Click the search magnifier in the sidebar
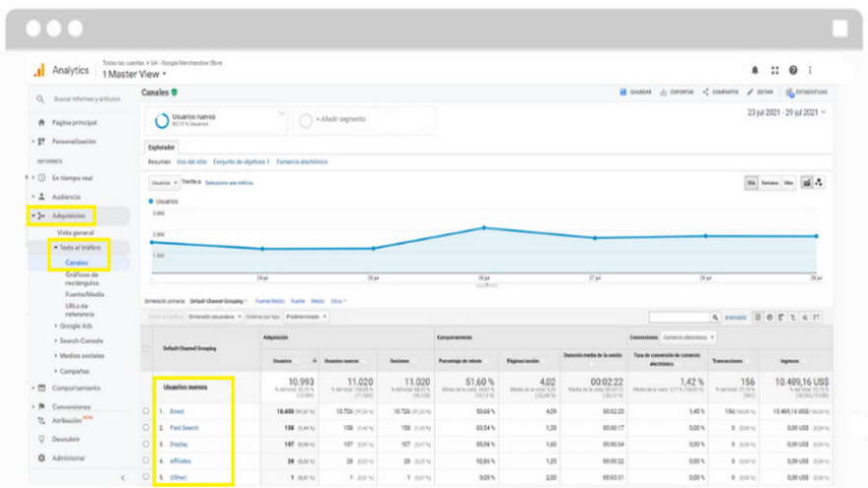 (x=39, y=99)
